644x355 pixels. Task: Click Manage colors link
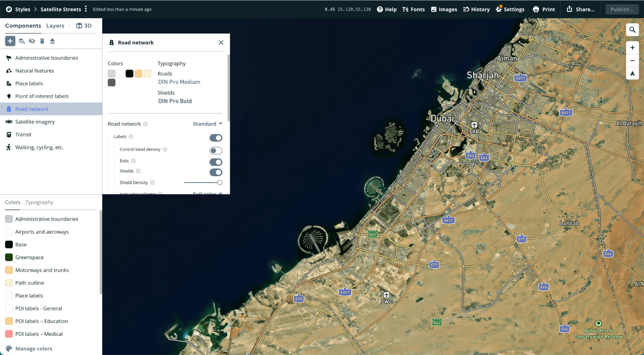34,349
